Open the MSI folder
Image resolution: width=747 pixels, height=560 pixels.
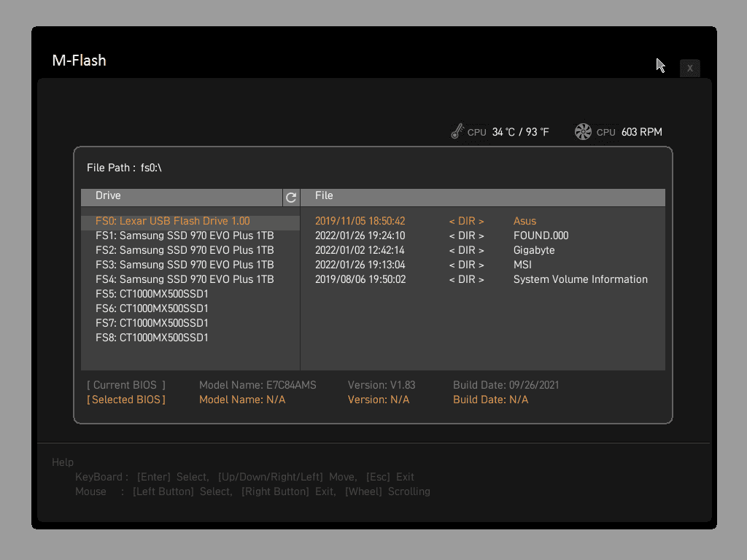coord(522,265)
